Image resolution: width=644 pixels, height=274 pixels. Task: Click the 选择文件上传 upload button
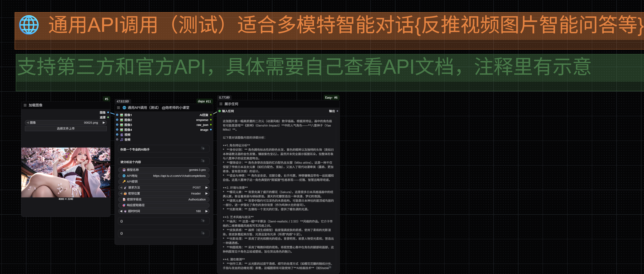[66, 129]
